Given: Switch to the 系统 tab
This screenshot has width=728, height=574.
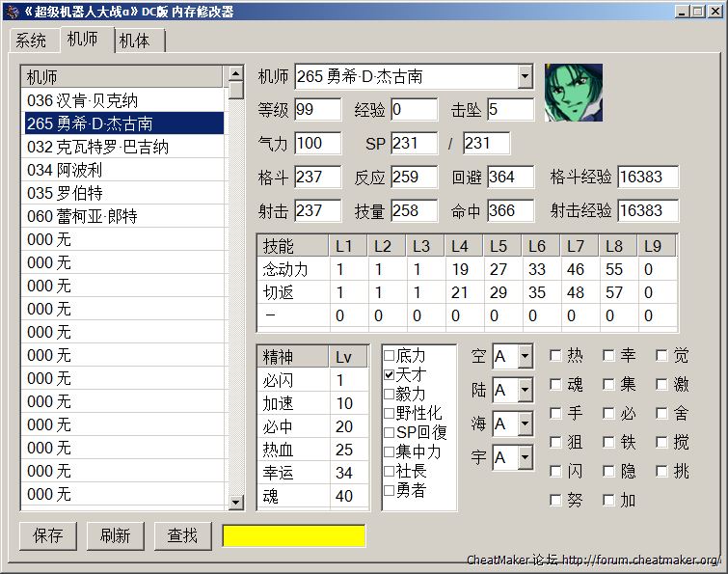Looking at the screenshot, I should point(31,41).
